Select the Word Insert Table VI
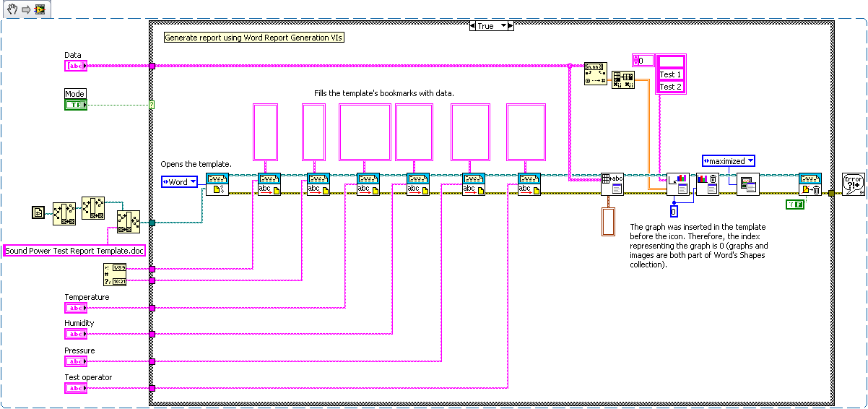The width and height of the screenshot is (868, 409). pyautogui.click(x=612, y=184)
